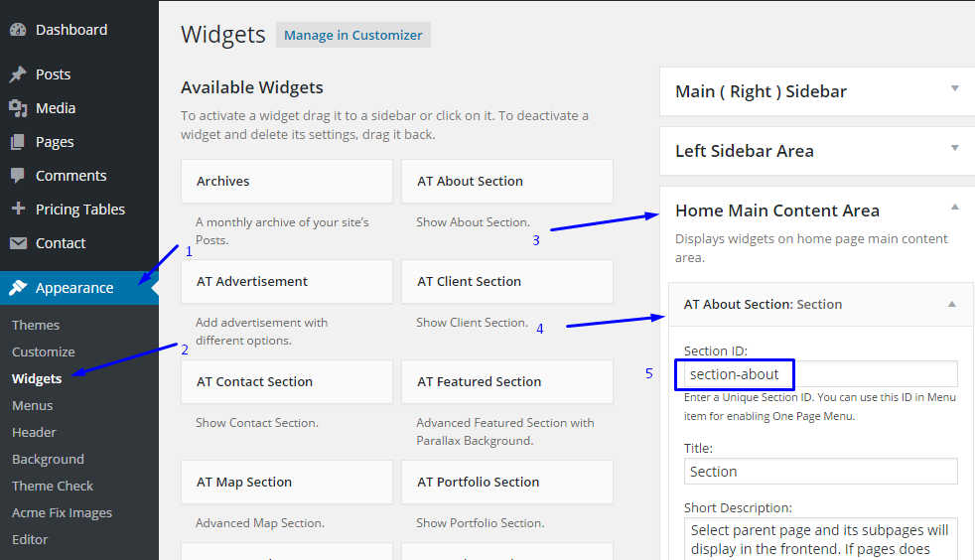Click the Available Widgets heading
The width and height of the screenshot is (975, 560).
pos(252,87)
